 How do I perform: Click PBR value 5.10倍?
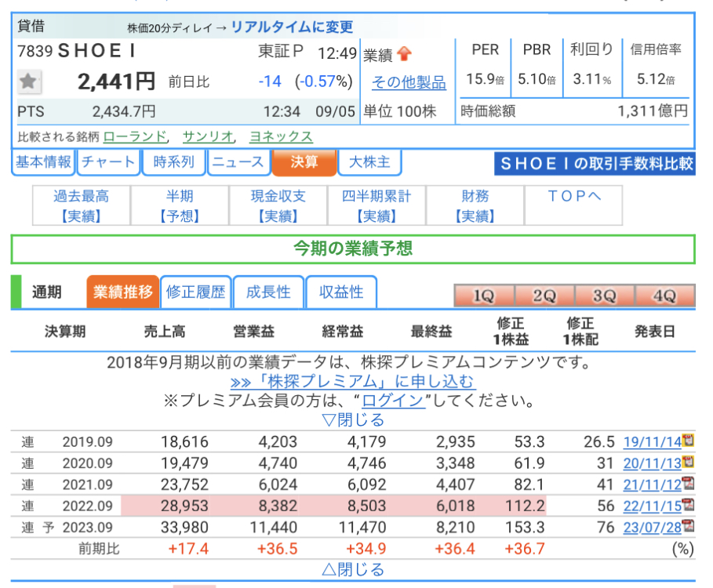point(537,79)
